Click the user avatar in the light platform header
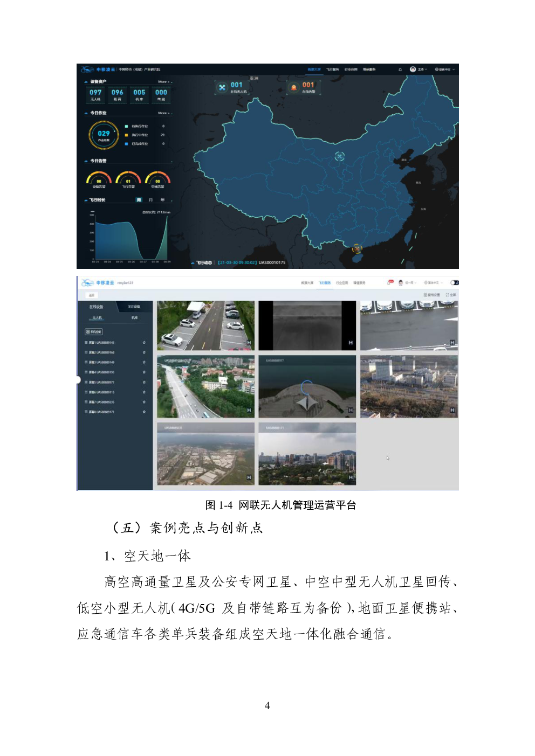Screen dimensions: 535x756 coord(401,282)
